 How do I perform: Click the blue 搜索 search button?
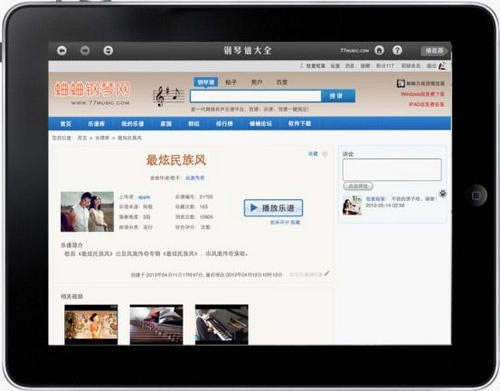[x=338, y=96]
